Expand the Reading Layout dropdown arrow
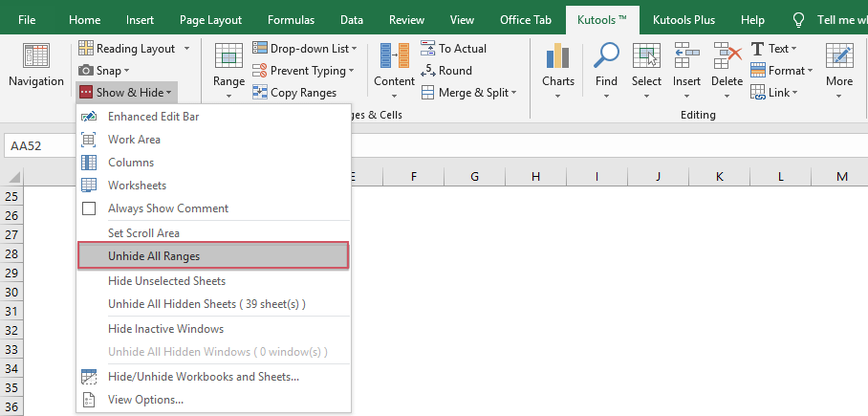Screen dimensions: 868x416 tap(186, 49)
